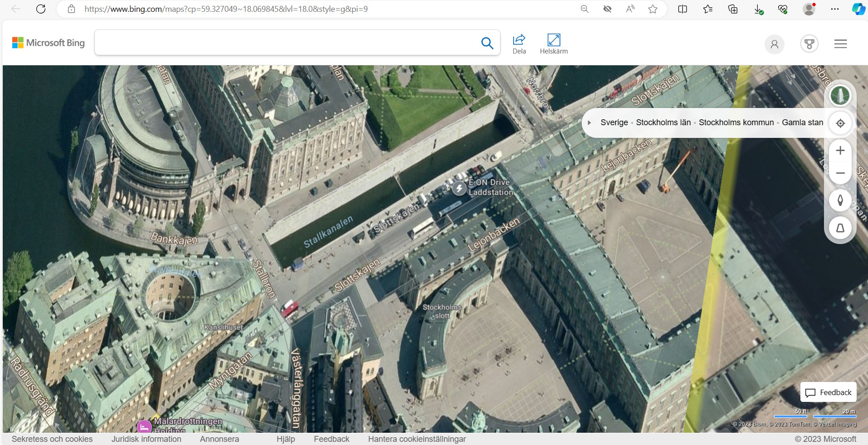Open the Hjälp footer link

[285, 439]
